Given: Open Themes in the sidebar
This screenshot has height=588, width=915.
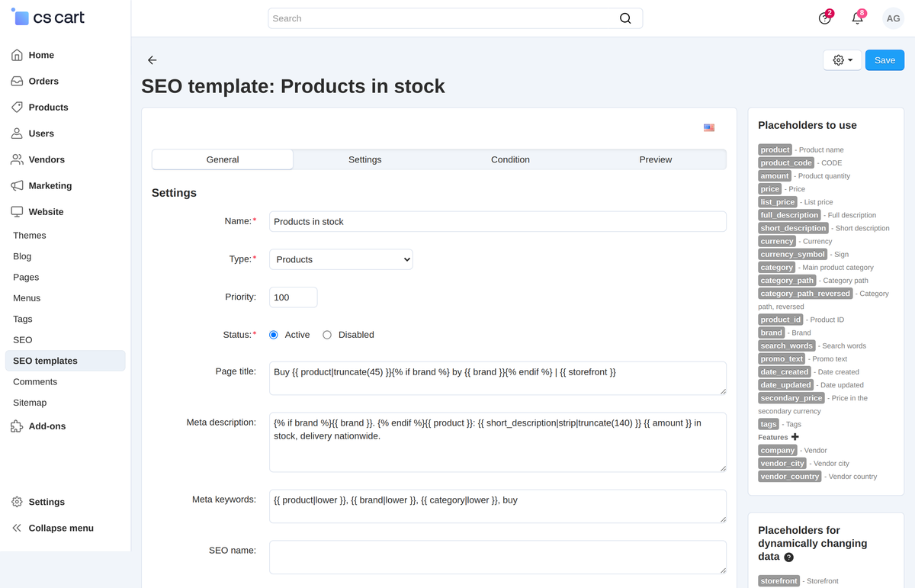Looking at the screenshot, I should 30,236.
